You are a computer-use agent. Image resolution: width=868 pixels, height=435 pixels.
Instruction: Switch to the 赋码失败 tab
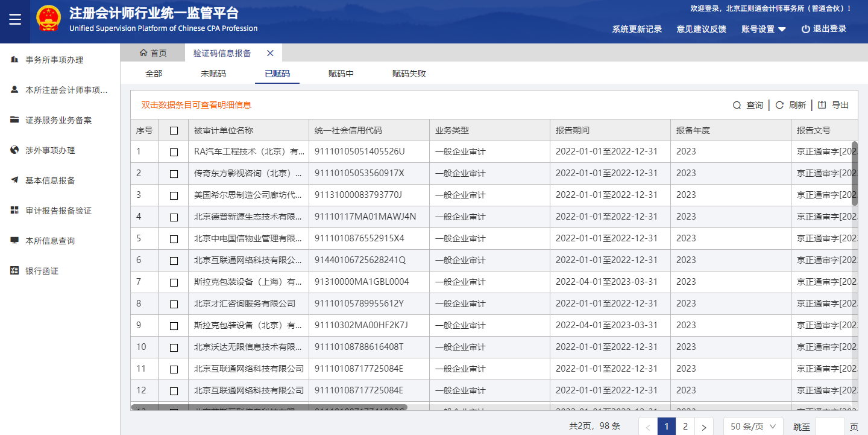click(x=409, y=74)
